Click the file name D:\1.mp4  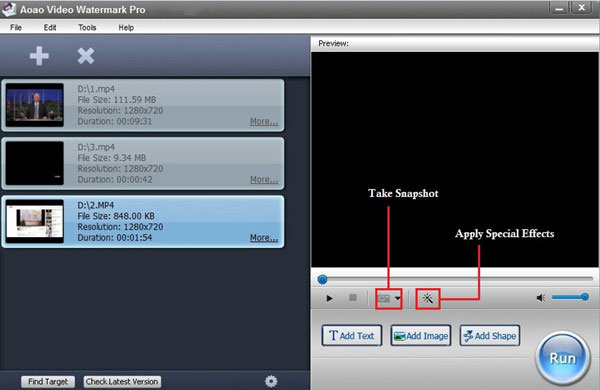(96, 89)
